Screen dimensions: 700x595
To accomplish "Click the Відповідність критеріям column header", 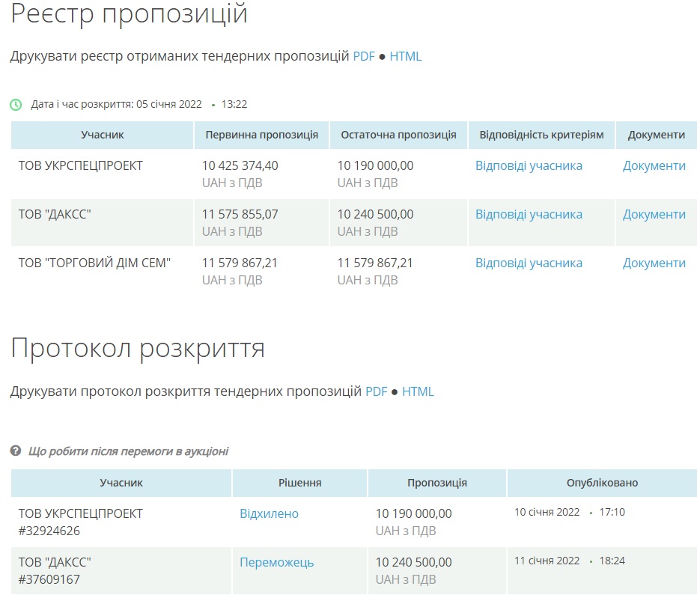I will click(541, 135).
